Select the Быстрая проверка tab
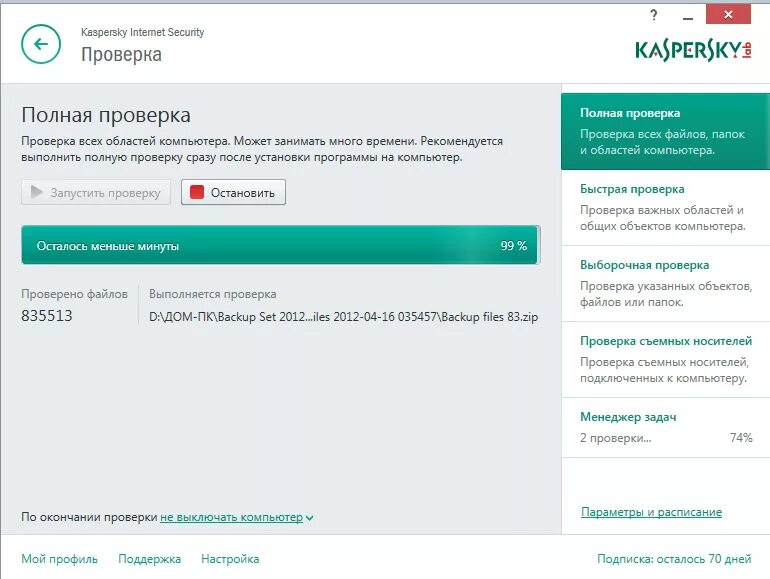The image size is (770, 579). click(665, 207)
